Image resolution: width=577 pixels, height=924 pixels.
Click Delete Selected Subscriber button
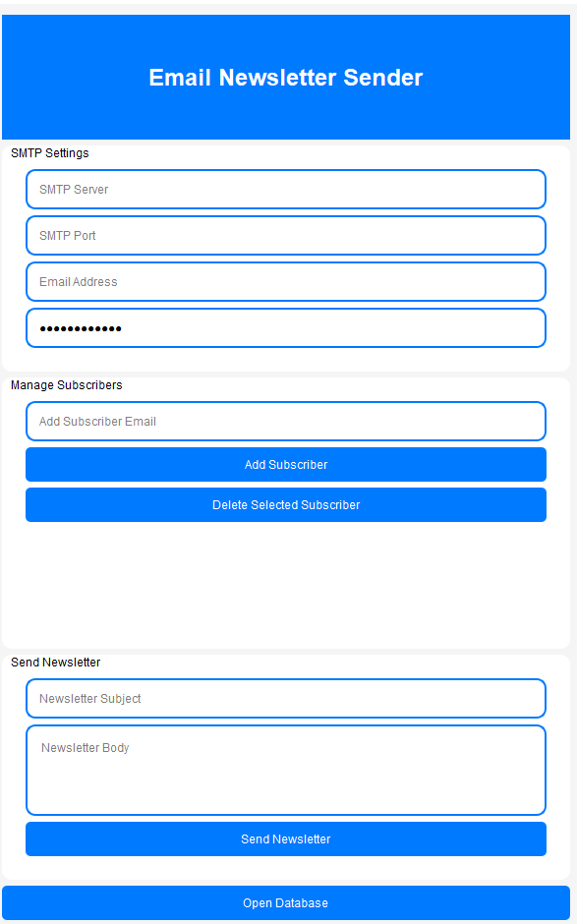click(x=286, y=505)
